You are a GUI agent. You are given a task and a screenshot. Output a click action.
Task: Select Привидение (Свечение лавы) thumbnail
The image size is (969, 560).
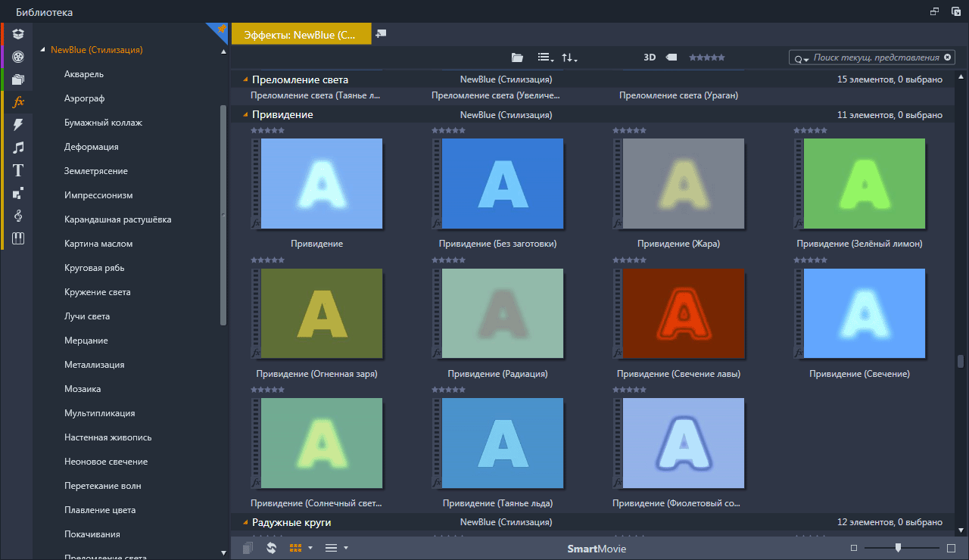pyautogui.click(x=684, y=314)
